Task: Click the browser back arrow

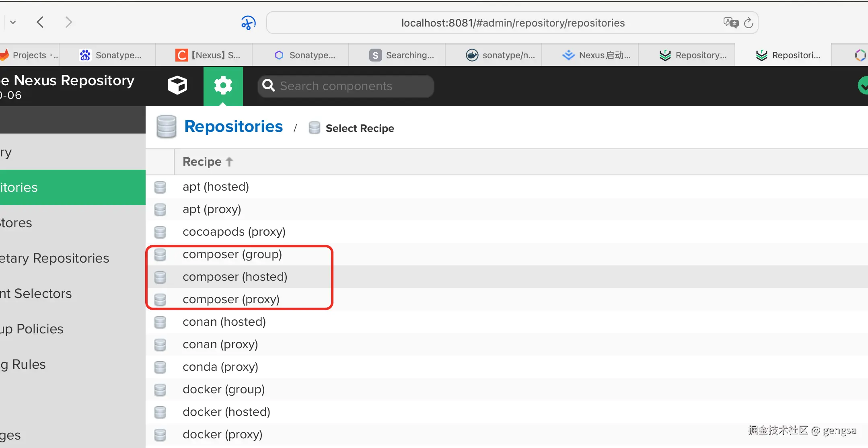Action: pos(40,22)
